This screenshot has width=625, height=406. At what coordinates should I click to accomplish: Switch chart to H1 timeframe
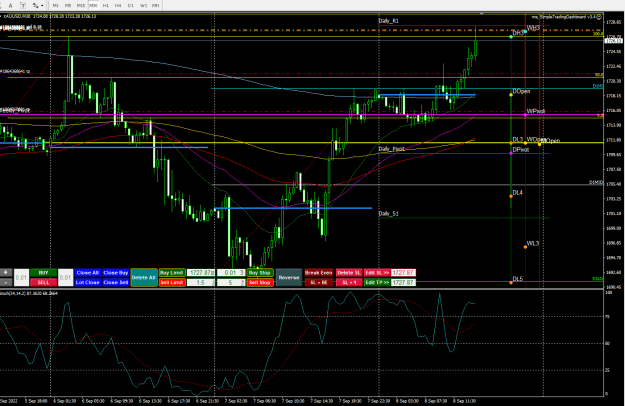tap(106, 6)
